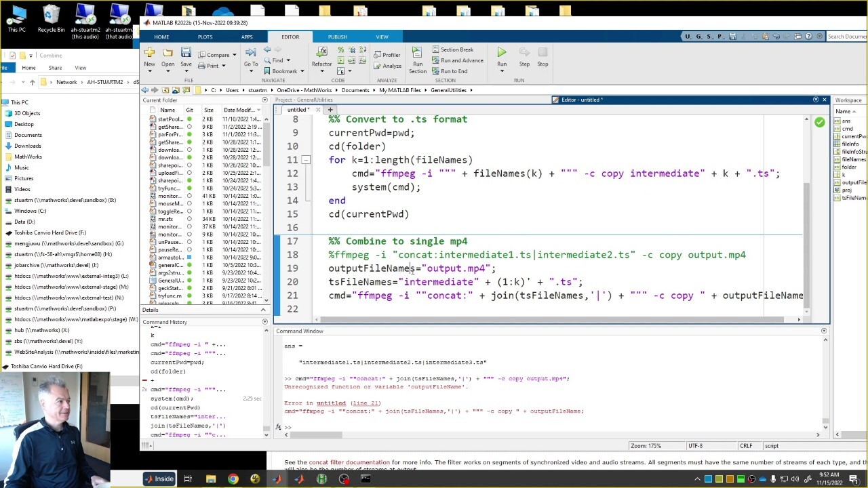Click the green Run button

(x=501, y=53)
